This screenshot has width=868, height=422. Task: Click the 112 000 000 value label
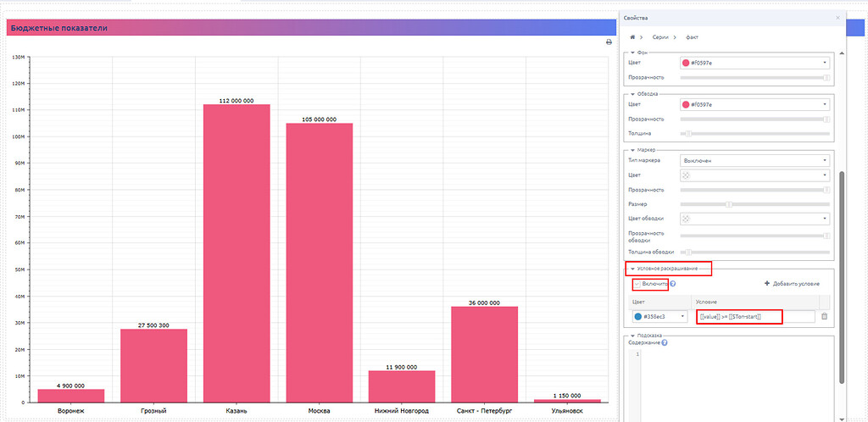[237, 101]
